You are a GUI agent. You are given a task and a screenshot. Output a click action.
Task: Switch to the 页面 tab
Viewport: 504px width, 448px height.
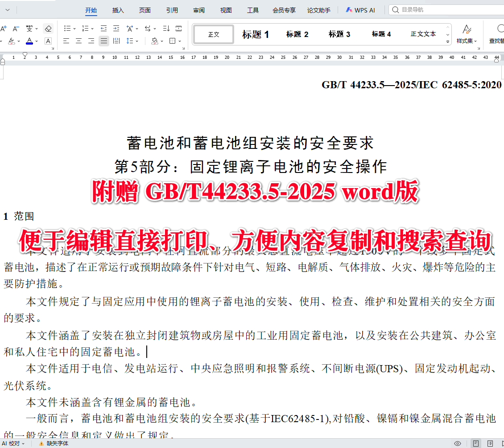[145, 10]
